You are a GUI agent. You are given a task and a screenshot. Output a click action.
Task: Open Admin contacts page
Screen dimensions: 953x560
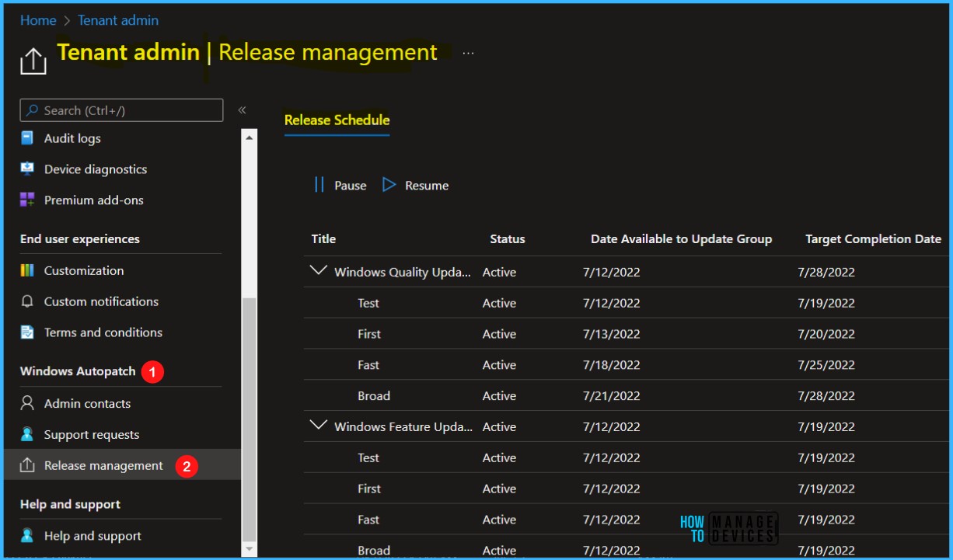[x=87, y=404]
